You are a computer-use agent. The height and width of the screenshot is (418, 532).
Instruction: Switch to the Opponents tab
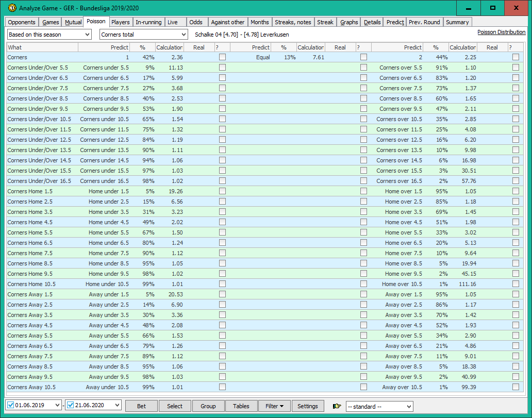pyautogui.click(x=22, y=22)
